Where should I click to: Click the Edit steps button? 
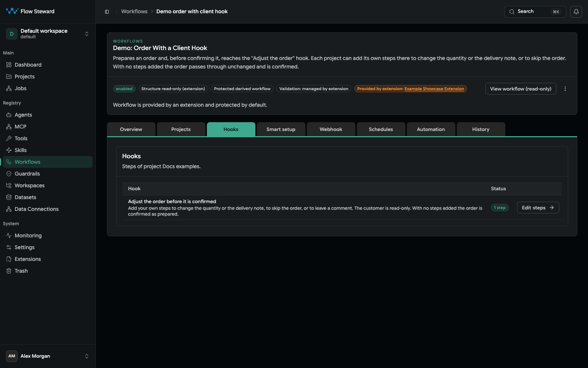pyautogui.click(x=538, y=208)
